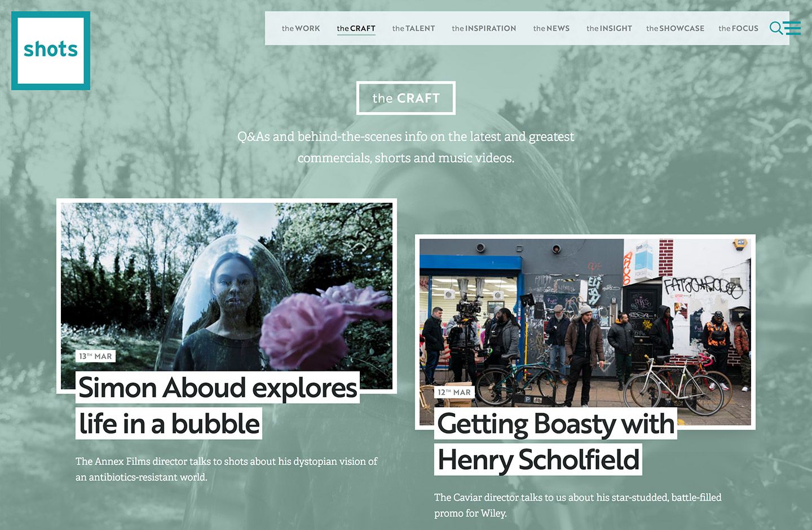The width and height of the screenshot is (812, 530).
Task: Open the TALENT nav link
Action: (413, 28)
